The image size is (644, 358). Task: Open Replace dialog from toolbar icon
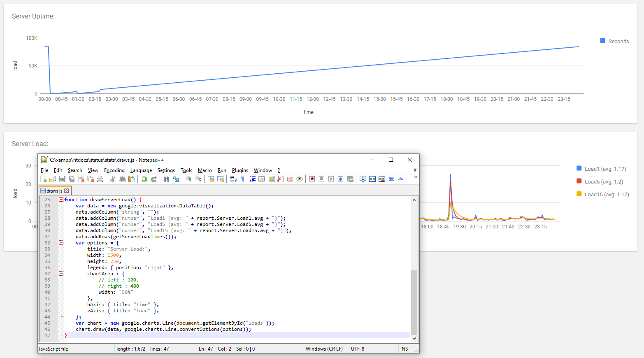click(176, 179)
